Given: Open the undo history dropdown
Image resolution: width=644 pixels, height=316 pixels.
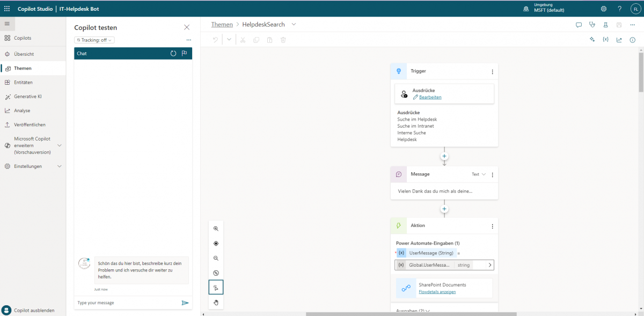Looking at the screenshot, I should [x=229, y=40].
